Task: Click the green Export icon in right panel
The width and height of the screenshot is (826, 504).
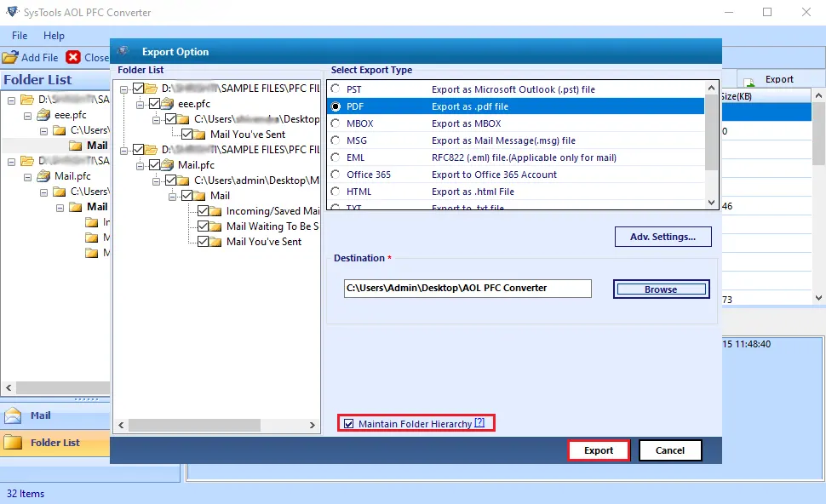Action: click(x=749, y=81)
